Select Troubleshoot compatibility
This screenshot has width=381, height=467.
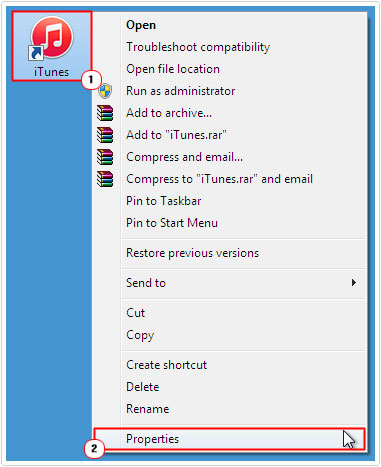click(230, 47)
